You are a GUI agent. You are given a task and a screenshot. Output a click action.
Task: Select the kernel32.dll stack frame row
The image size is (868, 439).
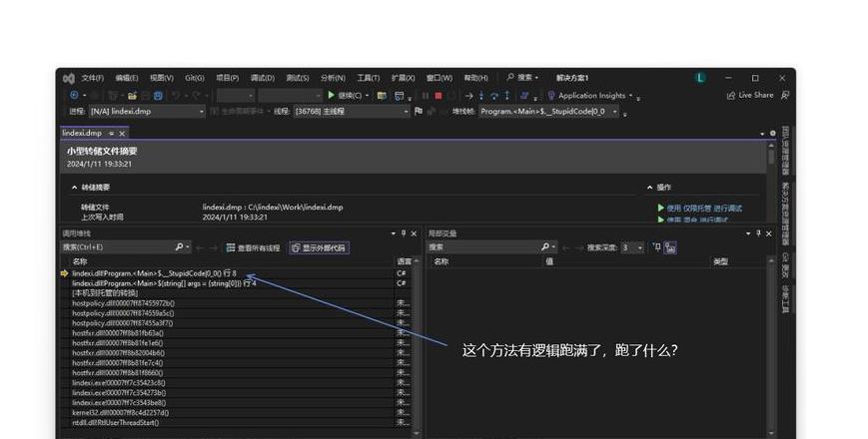227,412
